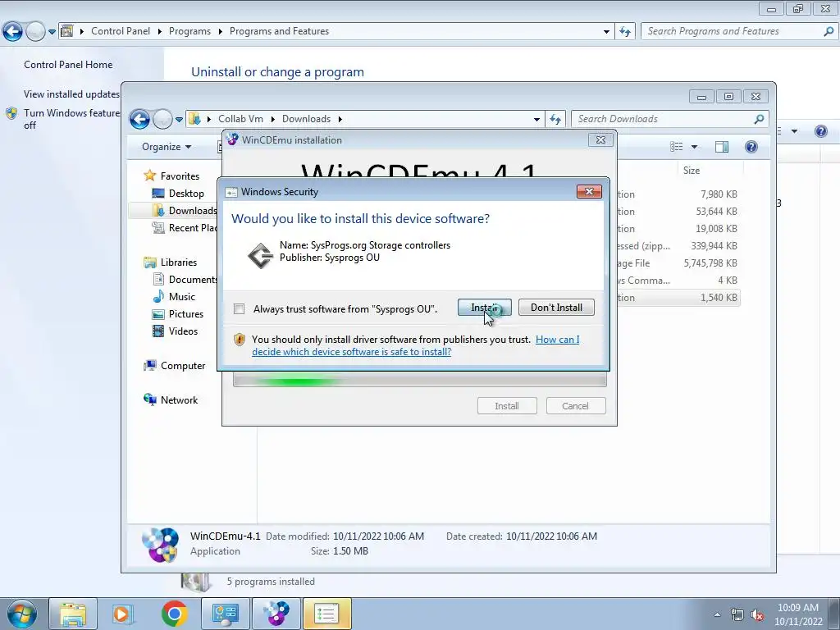Click Collab Vm in Downloads breadcrumb

pos(240,119)
